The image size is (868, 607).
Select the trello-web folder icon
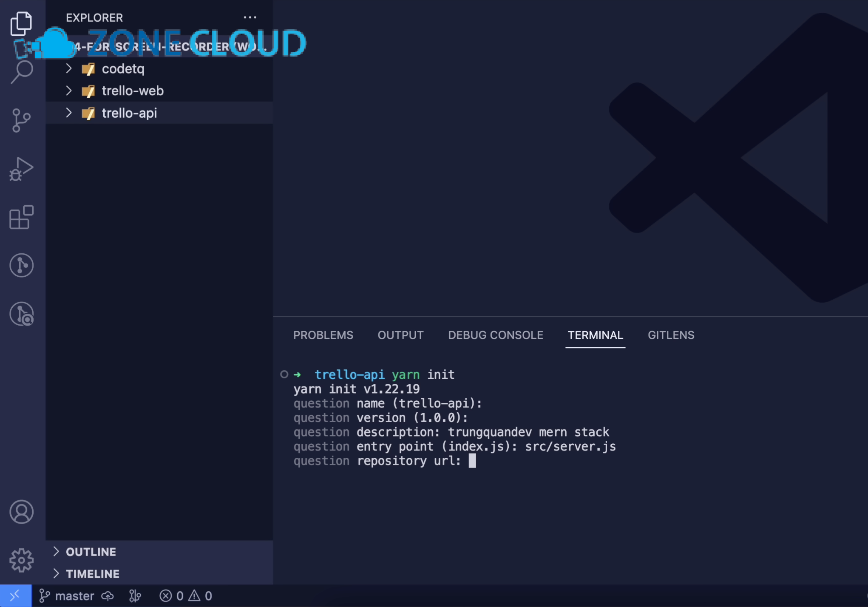tap(88, 91)
